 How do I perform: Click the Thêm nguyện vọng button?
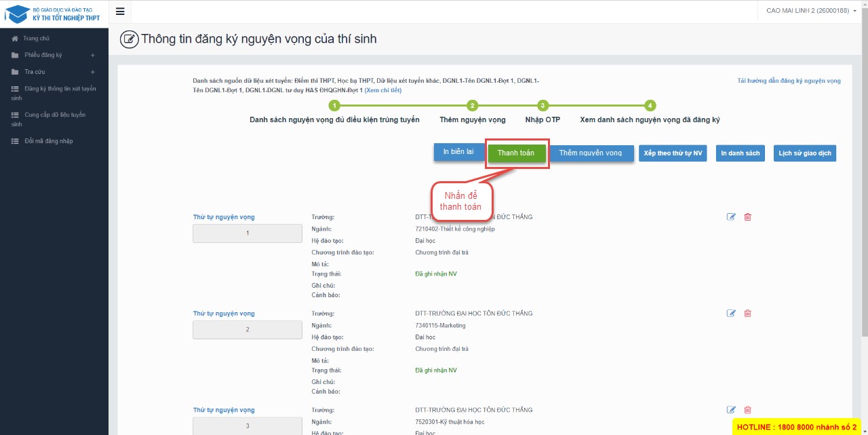(591, 153)
